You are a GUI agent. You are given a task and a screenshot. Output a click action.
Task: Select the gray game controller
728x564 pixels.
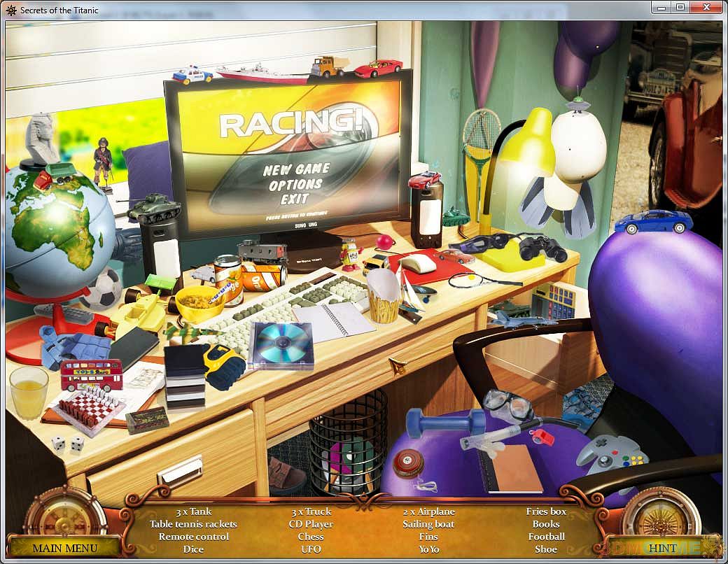[x=611, y=453]
